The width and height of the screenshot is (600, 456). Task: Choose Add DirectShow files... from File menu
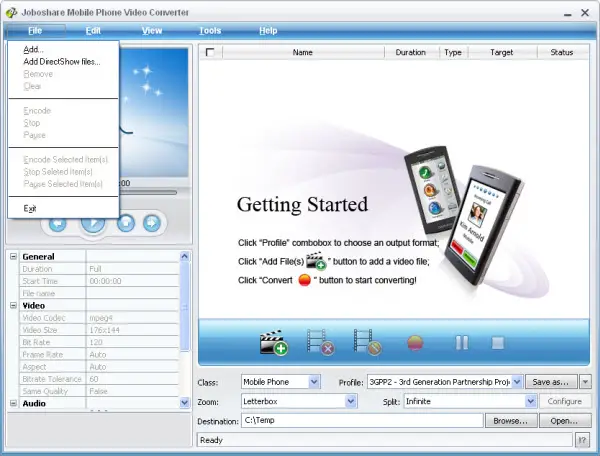tap(63, 62)
